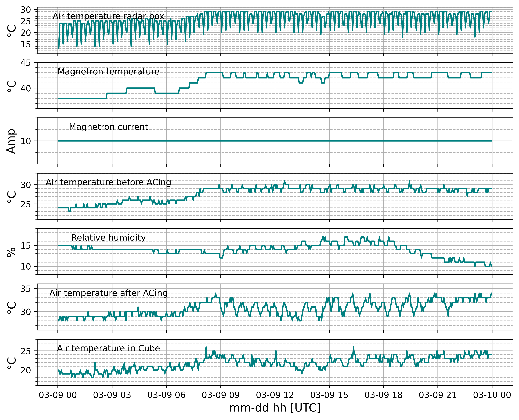Click the 'Relative humidity' panel title

click(x=108, y=238)
